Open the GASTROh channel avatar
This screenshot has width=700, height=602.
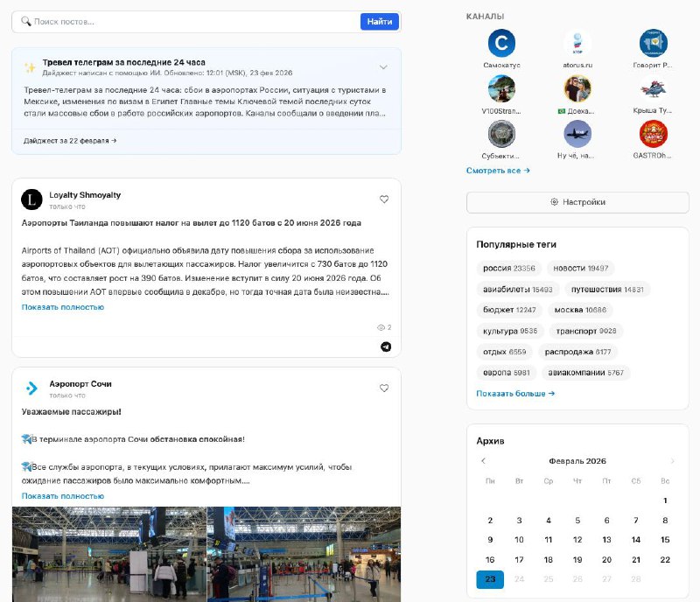pos(653,134)
